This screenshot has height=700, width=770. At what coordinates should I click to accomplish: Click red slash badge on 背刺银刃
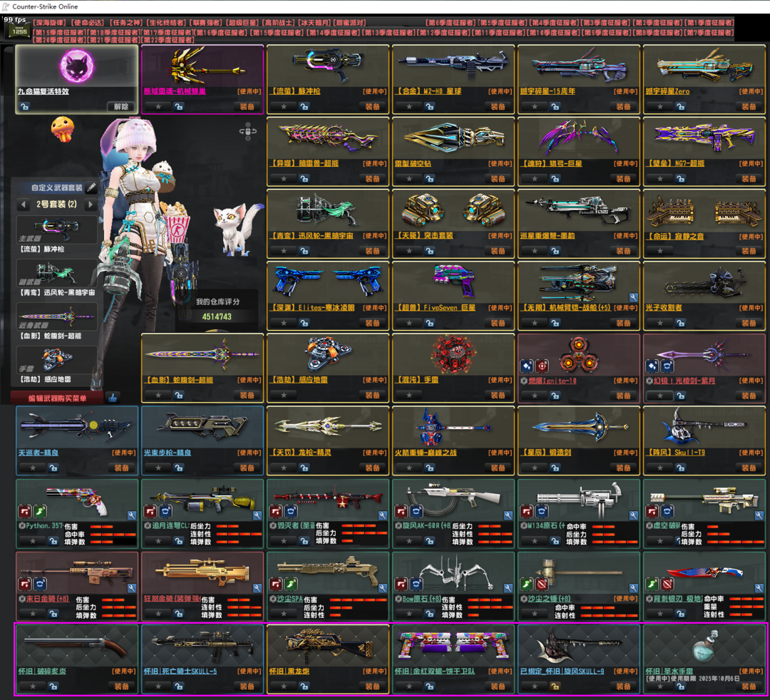pyautogui.click(x=667, y=585)
